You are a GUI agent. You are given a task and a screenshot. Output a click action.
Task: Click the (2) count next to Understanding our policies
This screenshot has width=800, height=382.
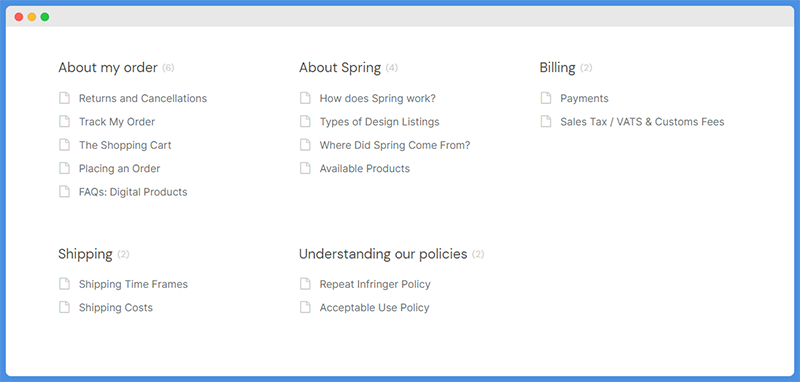pyautogui.click(x=478, y=254)
